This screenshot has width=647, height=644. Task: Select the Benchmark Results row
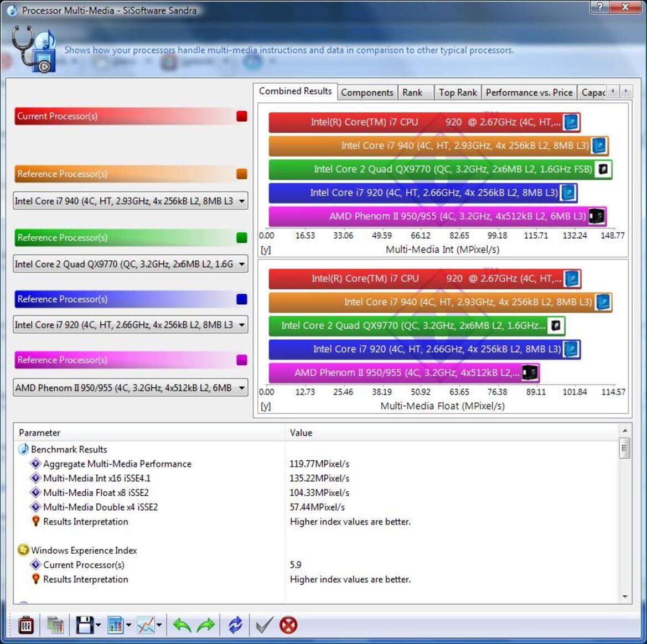(x=316, y=449)
